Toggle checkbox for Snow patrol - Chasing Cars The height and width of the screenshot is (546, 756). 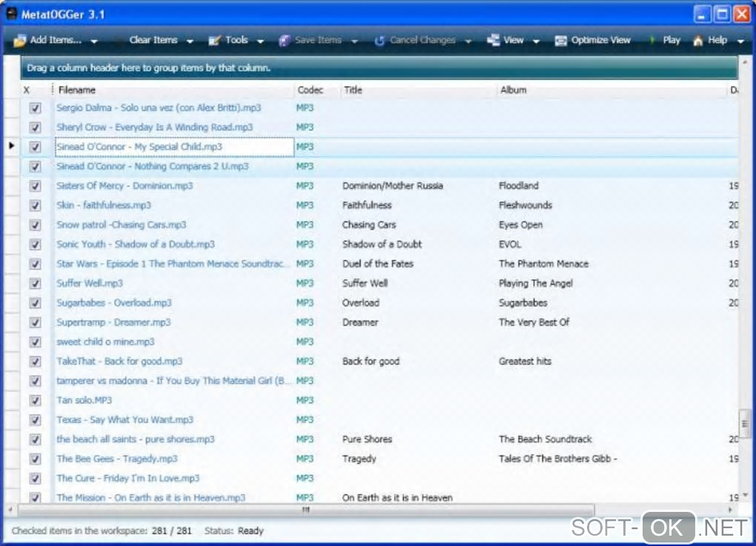click(x=35, y=225)
